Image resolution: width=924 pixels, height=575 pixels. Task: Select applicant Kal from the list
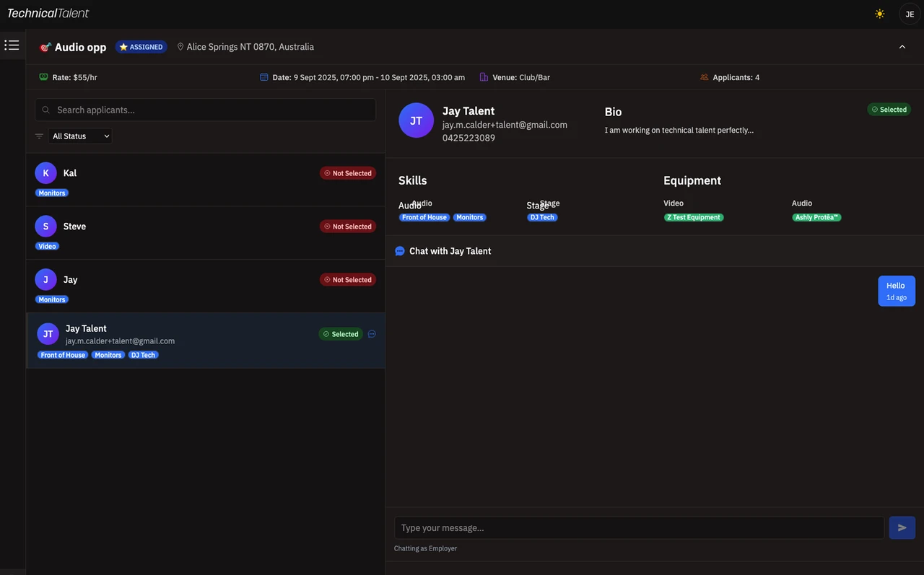69,173
